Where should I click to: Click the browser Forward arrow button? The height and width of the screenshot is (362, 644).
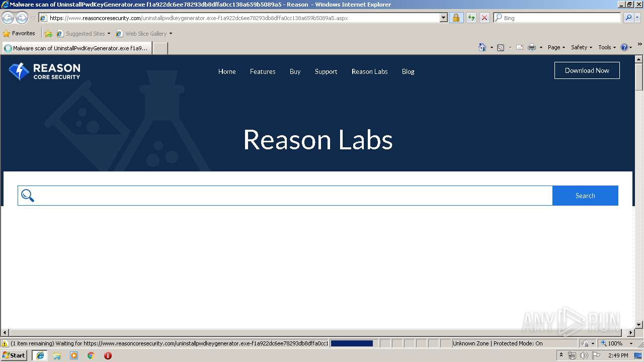[22, 18]
